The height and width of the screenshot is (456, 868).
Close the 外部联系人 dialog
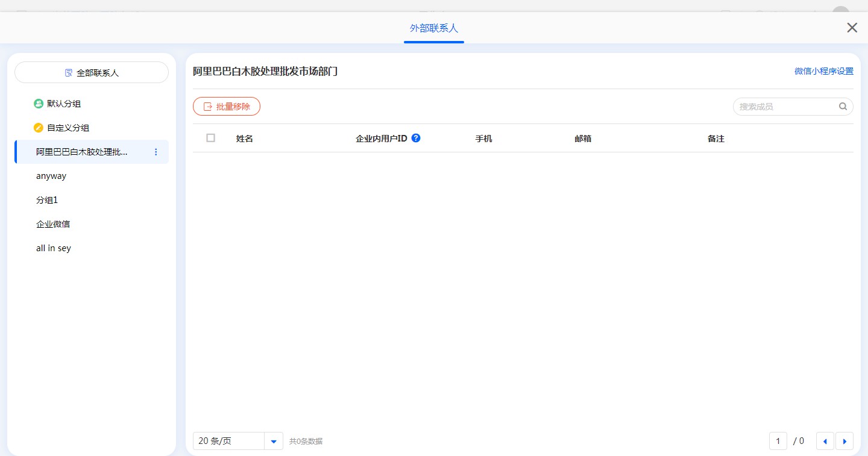[852, 28]
